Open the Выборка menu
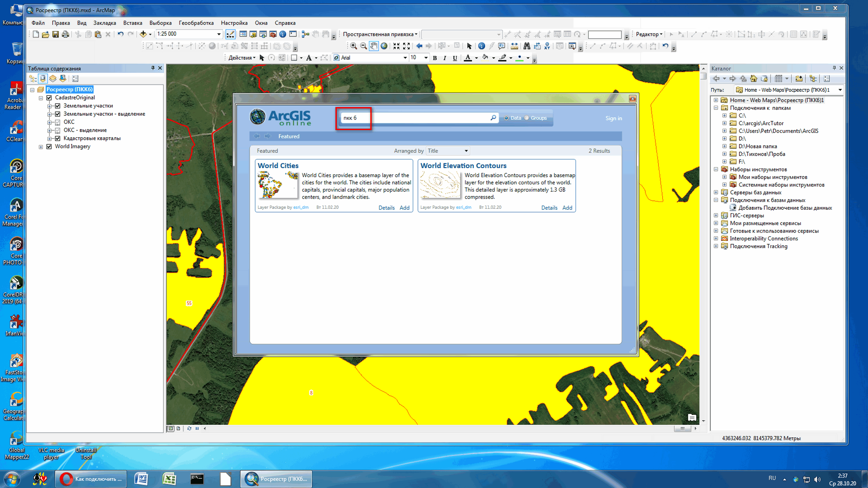The height and width of the screenshot is (488, 868). (x=160, y=23)
